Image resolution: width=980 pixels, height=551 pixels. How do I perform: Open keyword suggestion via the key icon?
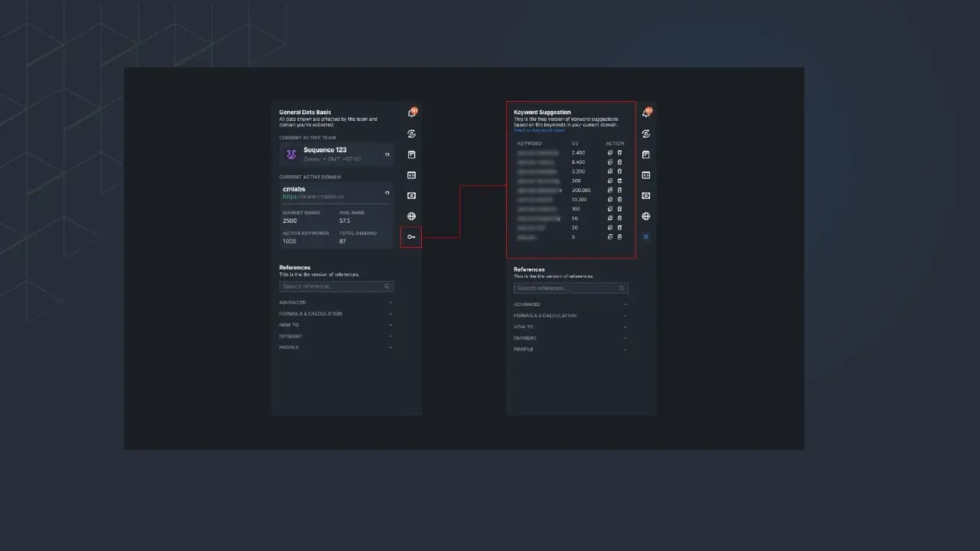click(411, 237)
